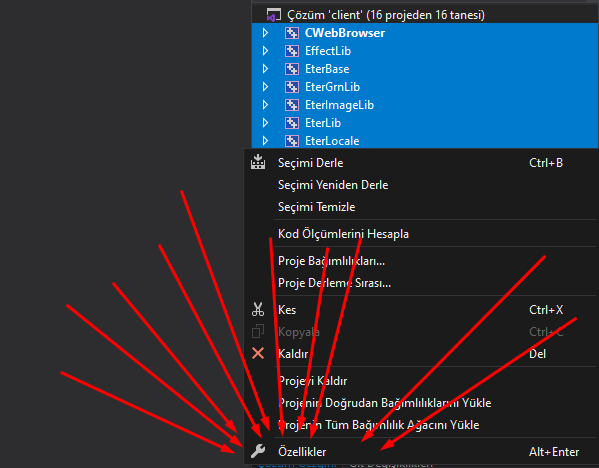
Task: Select the EterBase project name
Action: pos(327,69)
